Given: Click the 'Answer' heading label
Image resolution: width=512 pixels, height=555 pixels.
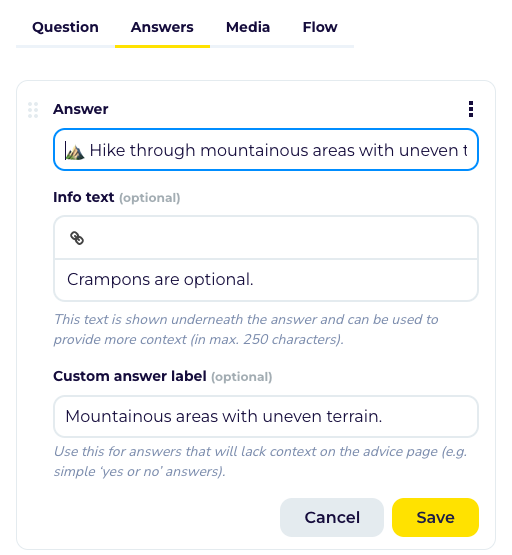Looking at the screenshot, I should [x=81, y=109].
